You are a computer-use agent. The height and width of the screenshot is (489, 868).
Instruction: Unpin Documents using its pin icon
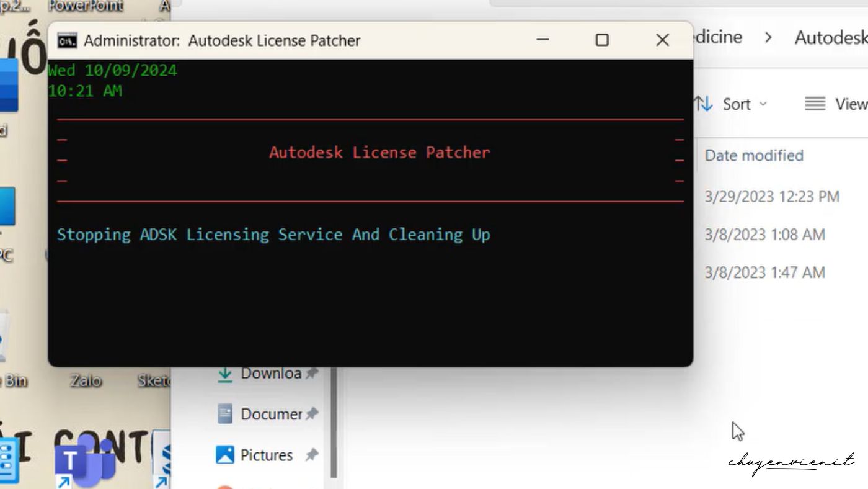coord(312,414)
